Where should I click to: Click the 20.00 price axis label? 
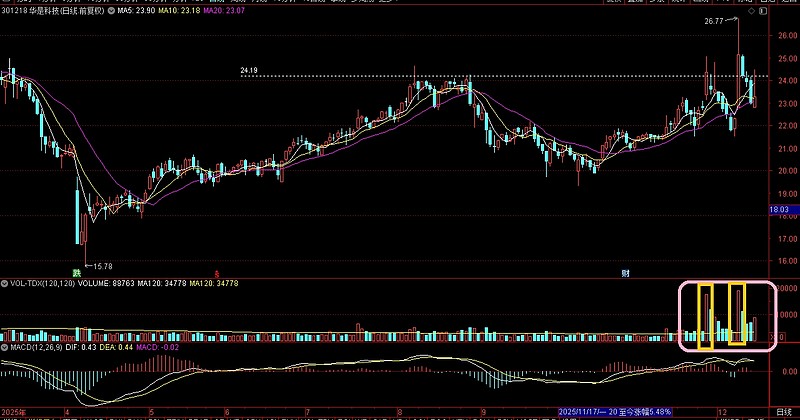click(788, 171)
